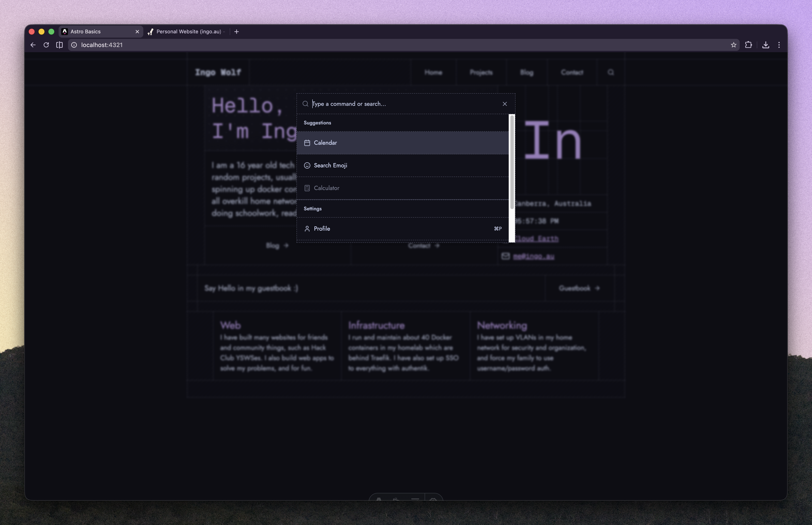Viewport: 812px width, 525px height.
Task: Close the Astro Basics tab
Action: pos(137,32)
